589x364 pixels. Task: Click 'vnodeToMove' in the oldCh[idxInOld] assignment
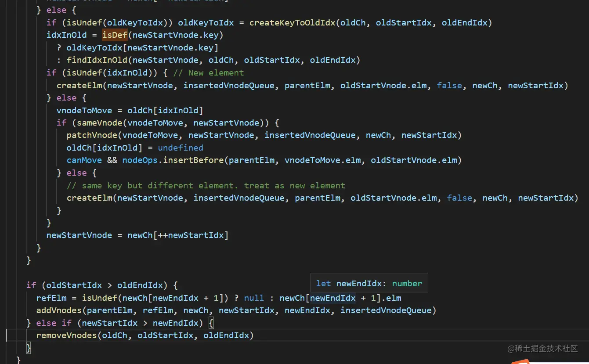pos(84,110)
